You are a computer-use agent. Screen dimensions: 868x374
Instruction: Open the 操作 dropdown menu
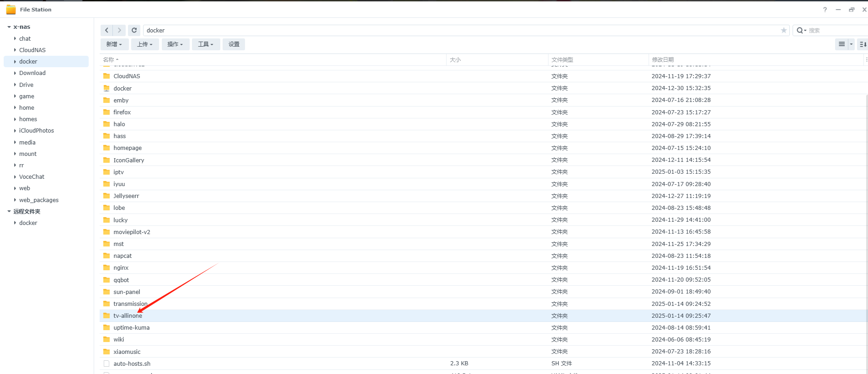[175, 44]
